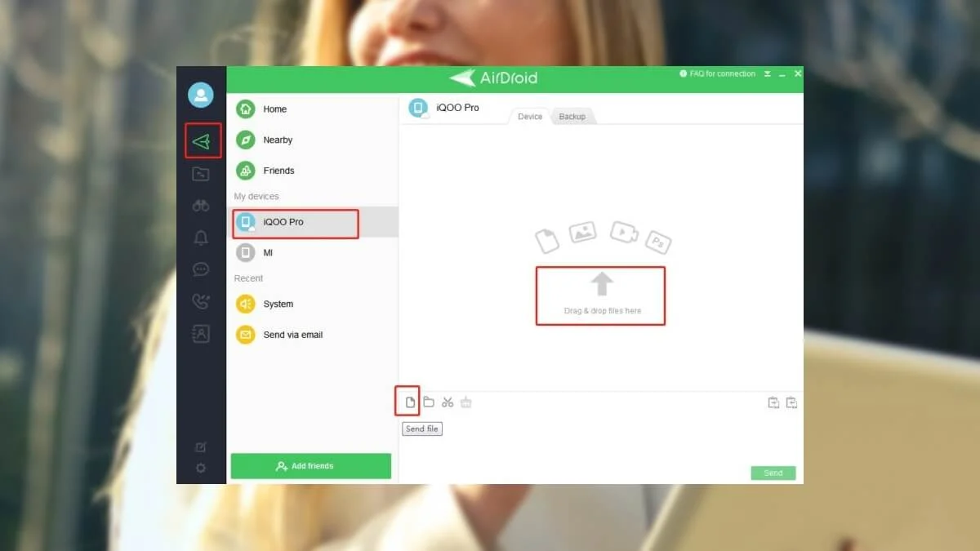
Task: Select the Transfer paper-plane icon in sidebar
Action: [201, 141]
